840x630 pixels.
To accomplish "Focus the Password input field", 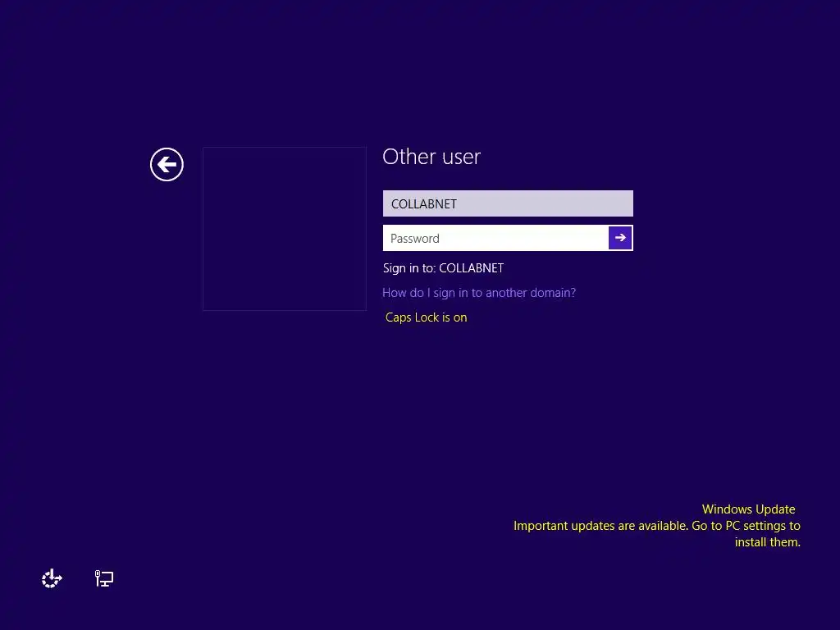I will (x=495, y=238).
